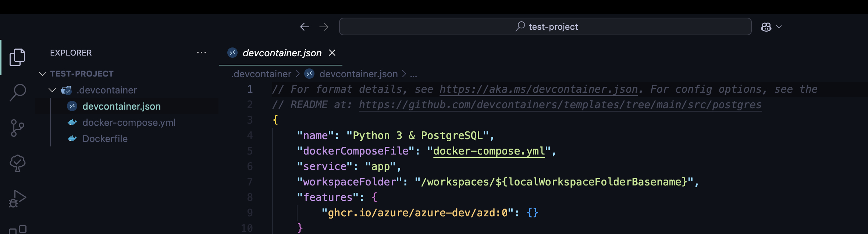Image resolution: width=868 pixels, height=234 pixels.
Task: Open Dockerfile in the file tree
Action: 105,139
